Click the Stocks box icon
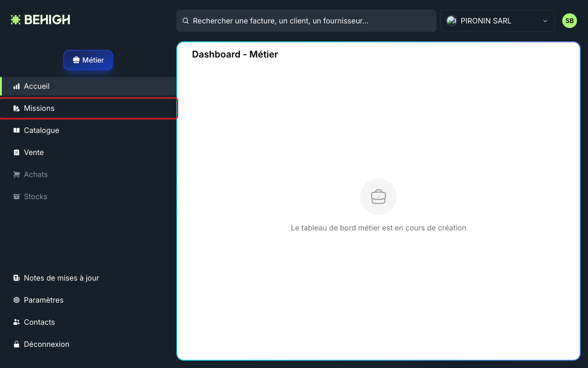588x368 pixels. 17,196
